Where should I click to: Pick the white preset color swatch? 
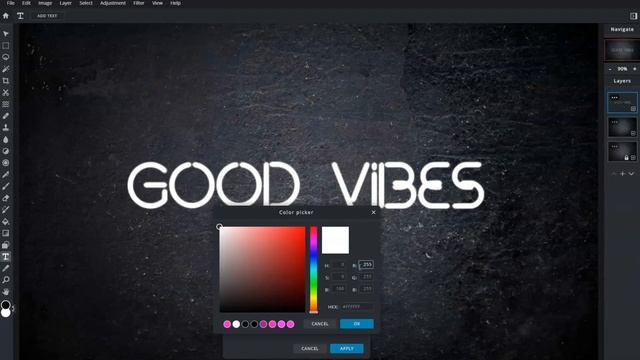coord(236,324)
